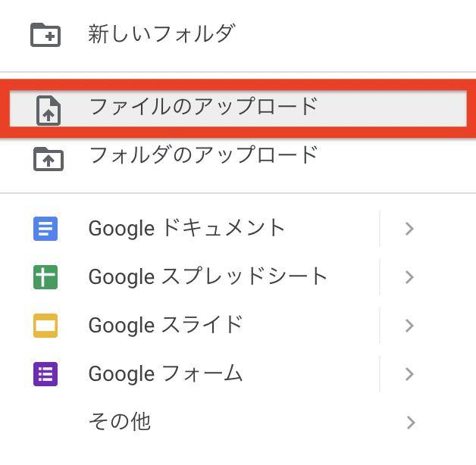
Task: Click the new folder plus icon
Action: 45,35
